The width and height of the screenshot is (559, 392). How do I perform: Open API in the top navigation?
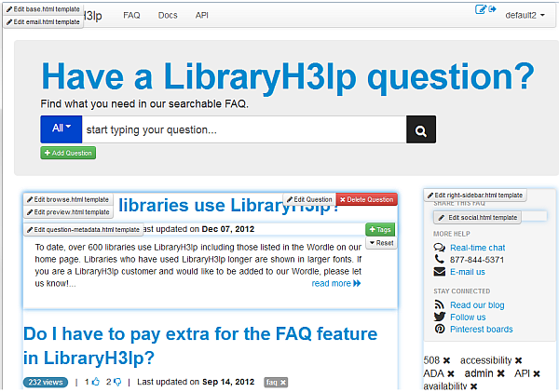202,15
